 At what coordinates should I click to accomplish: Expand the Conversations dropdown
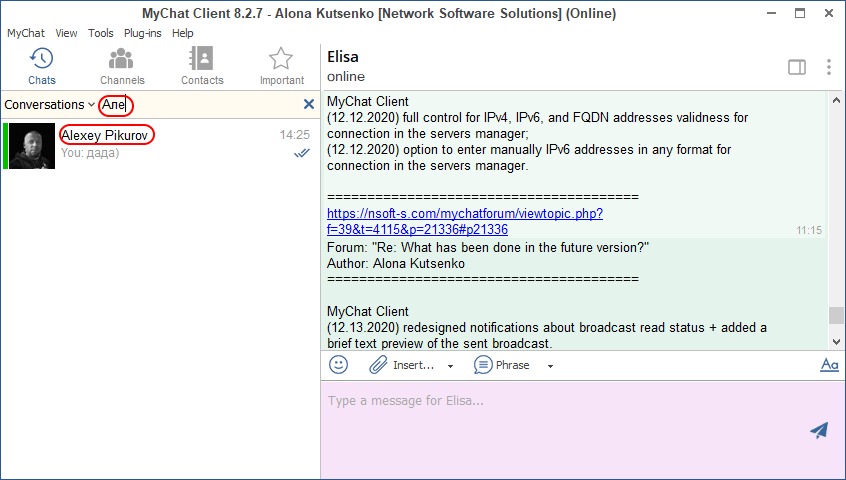(x=49, y=105)
